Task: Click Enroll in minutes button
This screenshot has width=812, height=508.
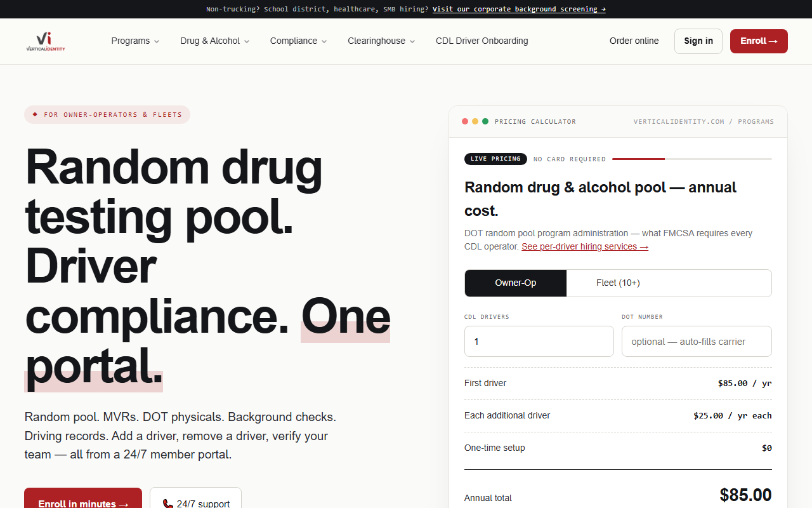Action: [x=83, y=498]
